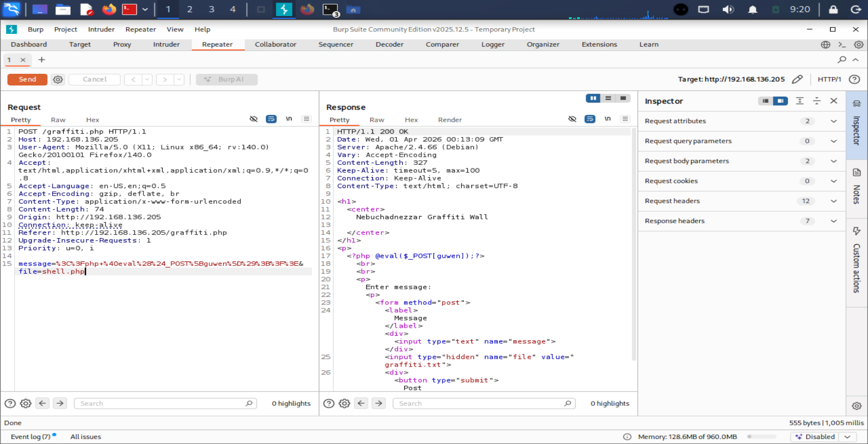Add a new Repeater tab
Image resolution: width=868 pixels, height=444 pixels.
point(41,60)
